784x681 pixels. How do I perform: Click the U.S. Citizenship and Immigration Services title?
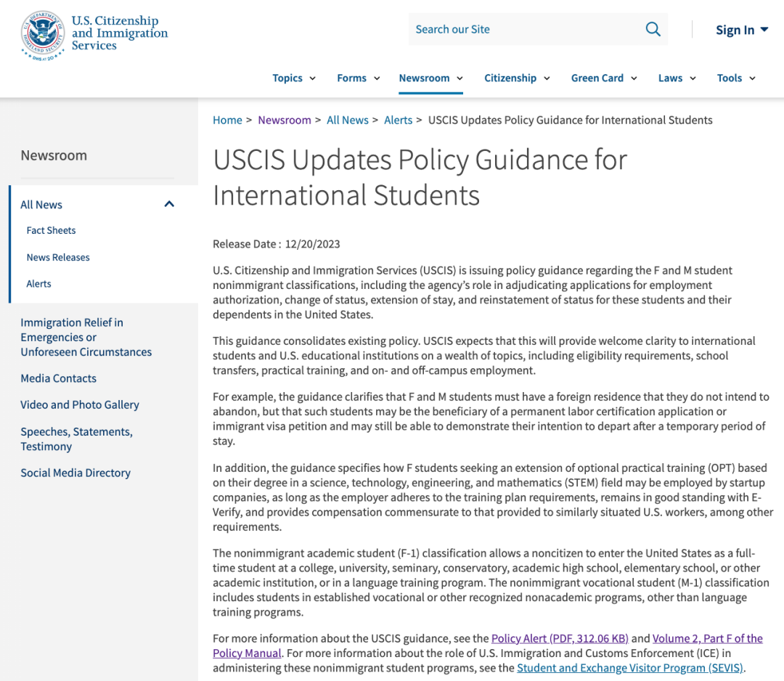[x=120, y=33]
